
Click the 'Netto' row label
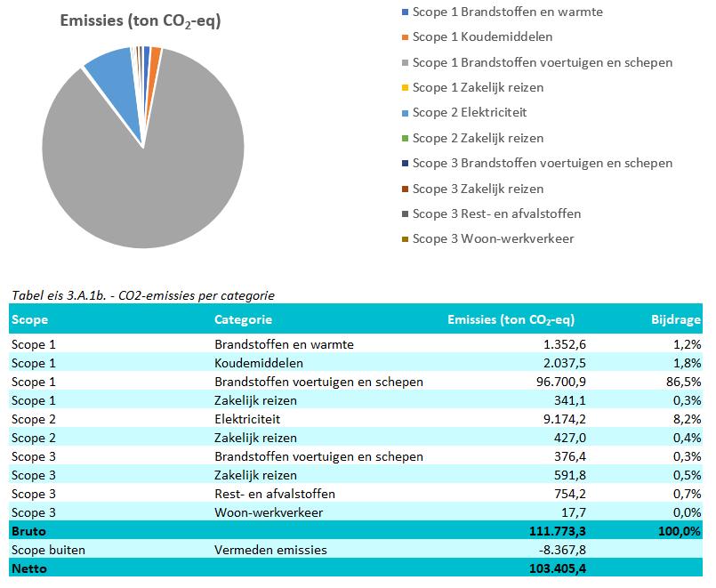click(x=29, y=568)
